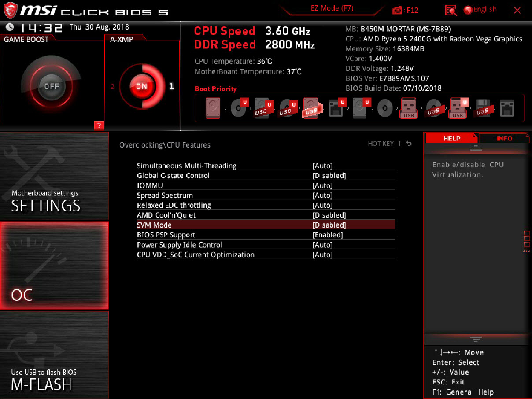Open the SVM Mode value dropdown

[x=329, y=225]
